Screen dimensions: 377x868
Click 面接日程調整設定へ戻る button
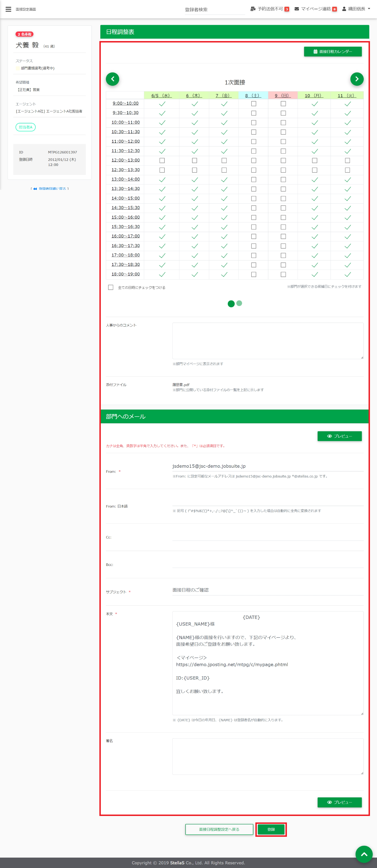[x=219, y=829]
